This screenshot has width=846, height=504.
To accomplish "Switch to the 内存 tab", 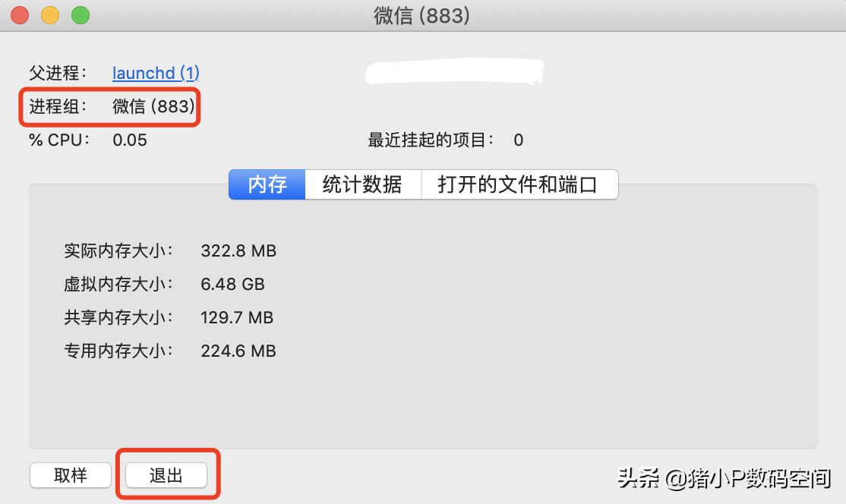I will pyautogui.click(x=267, y=184).
